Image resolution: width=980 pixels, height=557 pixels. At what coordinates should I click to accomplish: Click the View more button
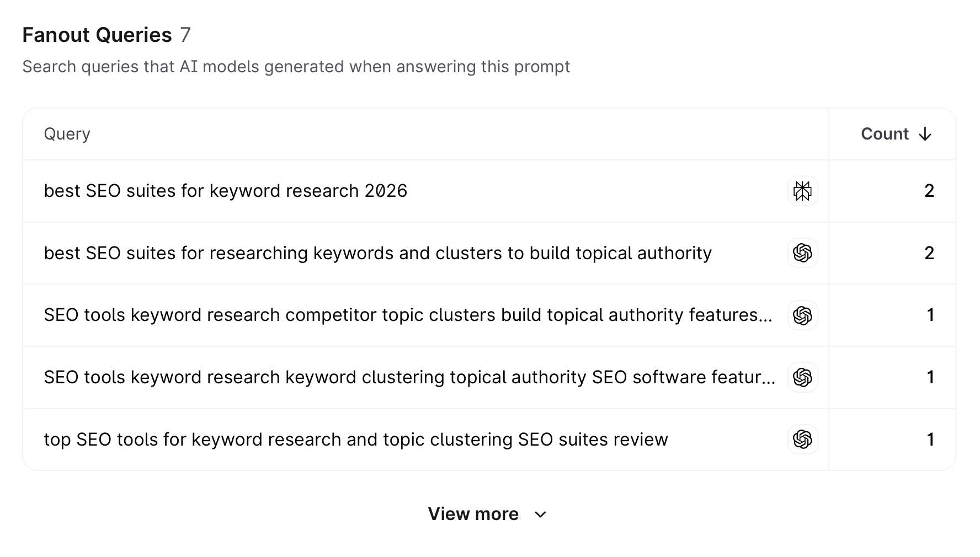coord(473,514)
